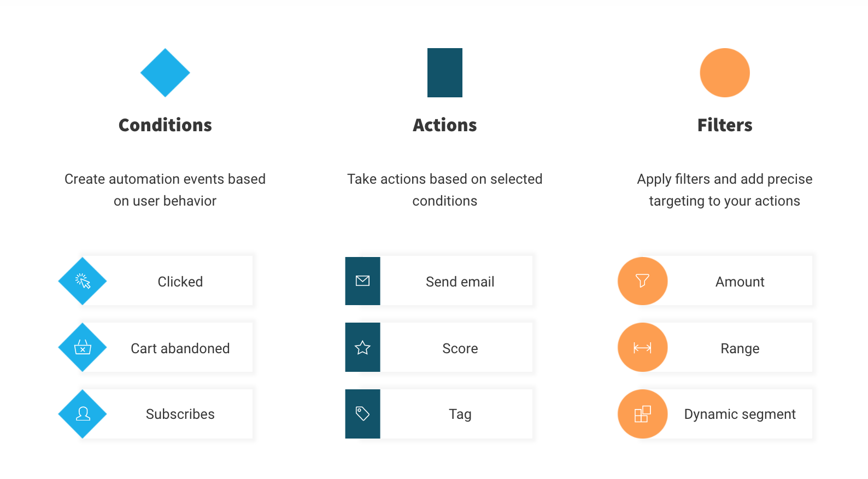The height and width of the screenshot is (479, 868).
Task: Click the envelope icon for Send email
Action: tap(362, 281)
